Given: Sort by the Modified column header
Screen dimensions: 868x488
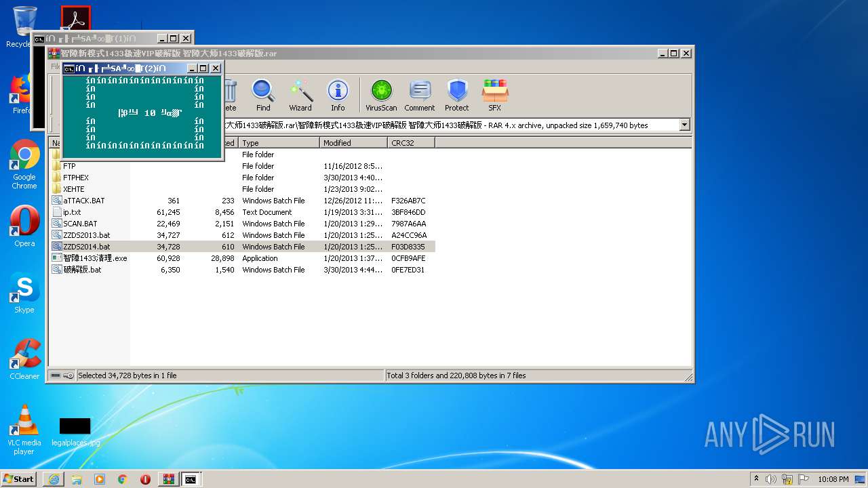Looking at the screenshot, I should [353, 143].
